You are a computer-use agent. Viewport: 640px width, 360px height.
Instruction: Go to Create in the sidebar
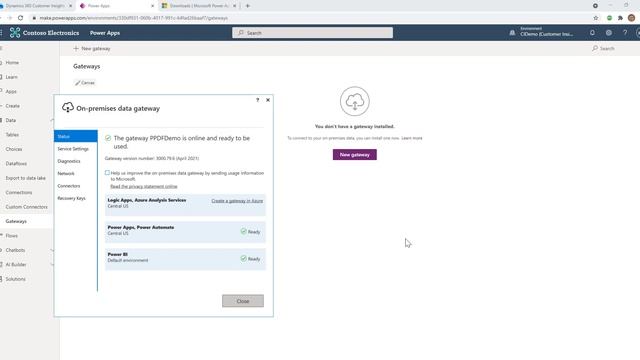pyautogui.click(x=13, y=106)
